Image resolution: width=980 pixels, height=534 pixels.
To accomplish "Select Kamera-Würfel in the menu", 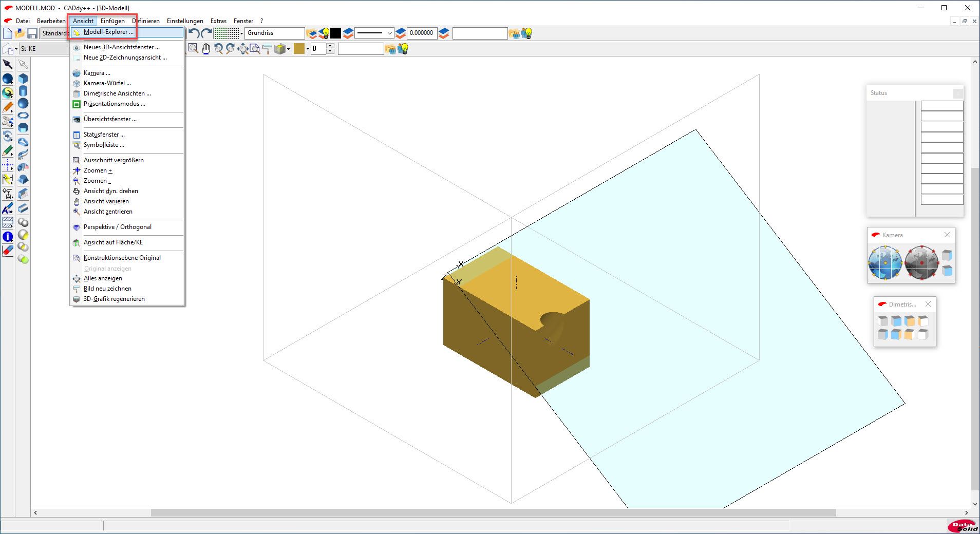I will pos(127,83).
